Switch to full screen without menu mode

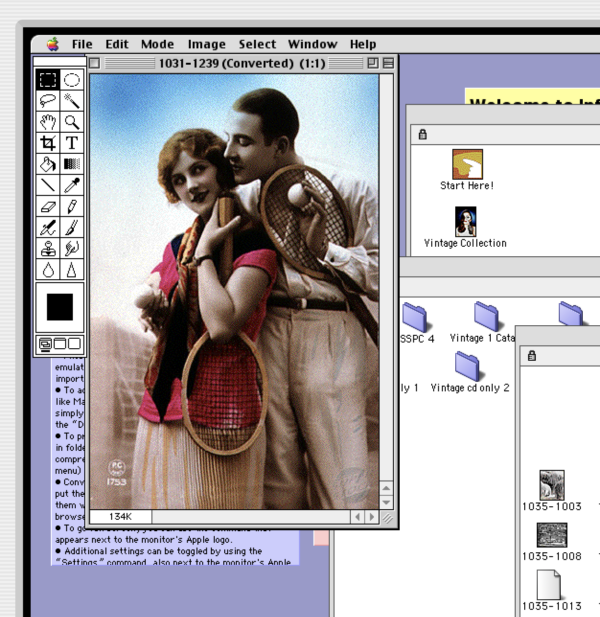[74, 344]
